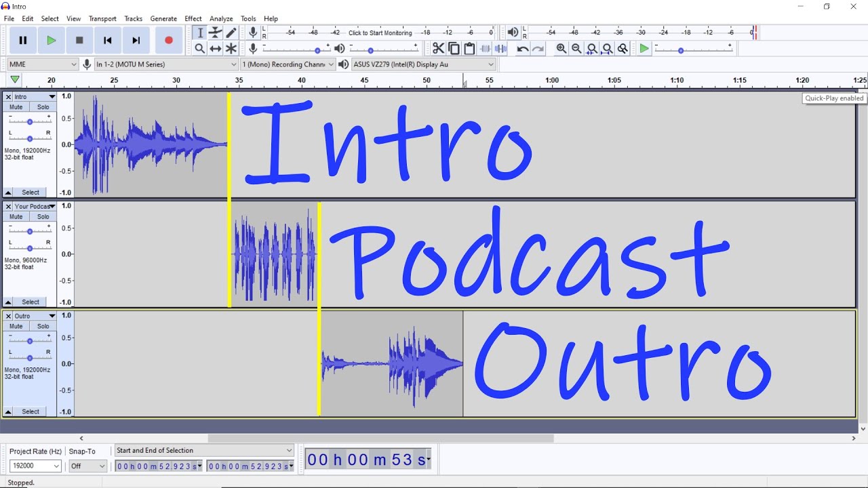
Task: Click the Paste clipboard icon
Action: coord(469,48)
